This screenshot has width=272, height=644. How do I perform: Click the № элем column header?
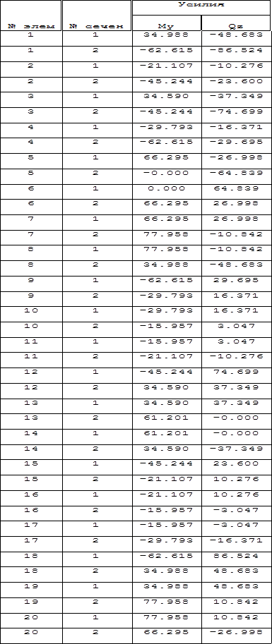pyautogui.click(x=31, y=26)
